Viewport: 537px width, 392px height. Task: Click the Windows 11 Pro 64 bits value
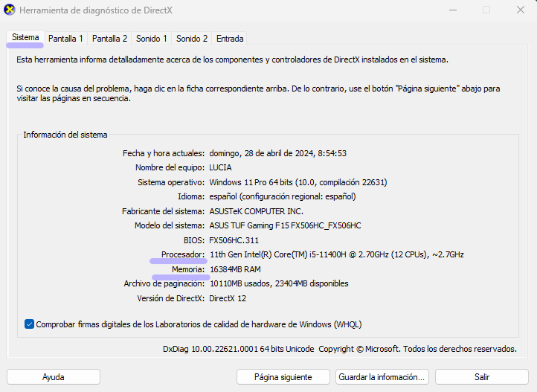[x=298, y=182]
